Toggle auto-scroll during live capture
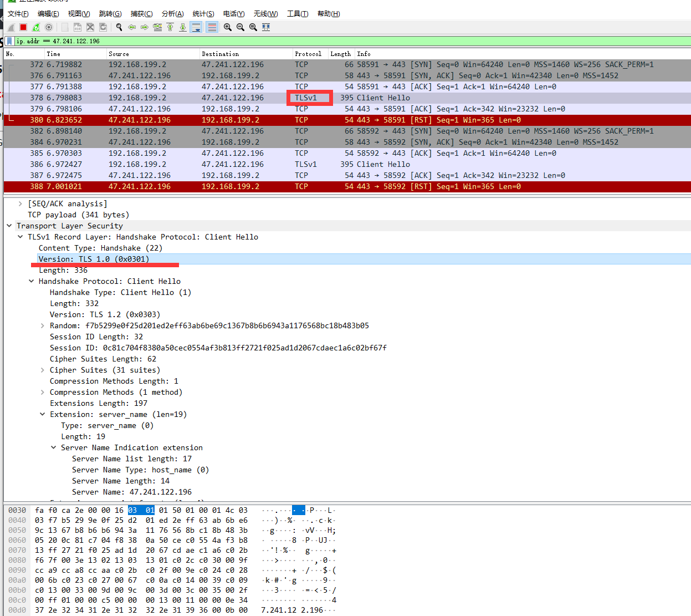Image resolution: width=691 pixels, height=616 pixels. 196,27
